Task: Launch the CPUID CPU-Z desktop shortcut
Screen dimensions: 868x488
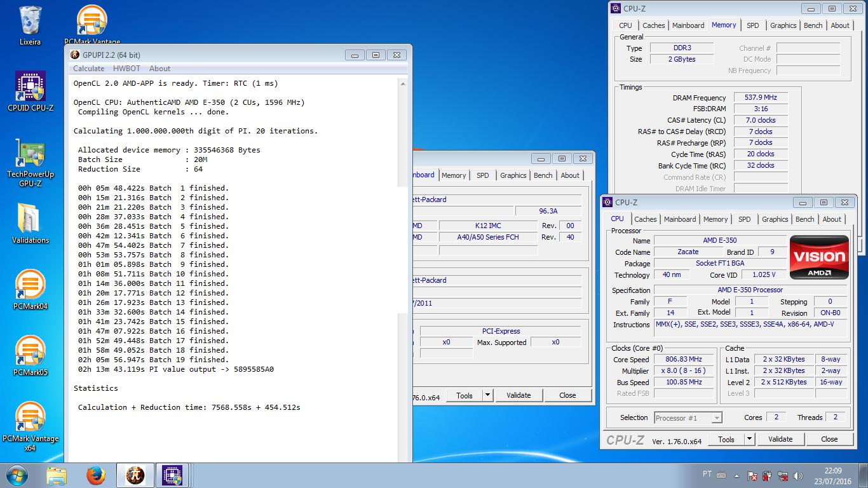Action: [x=30, y=91]
